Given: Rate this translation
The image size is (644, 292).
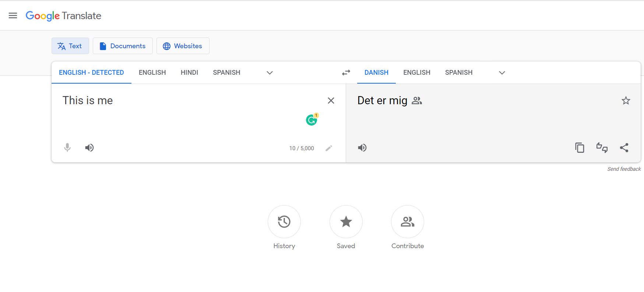Looking at the screenshot, I should 602,148.
